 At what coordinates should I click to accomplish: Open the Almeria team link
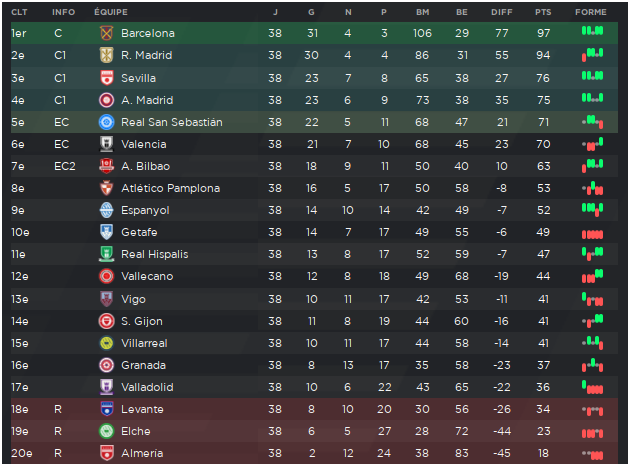142,453
